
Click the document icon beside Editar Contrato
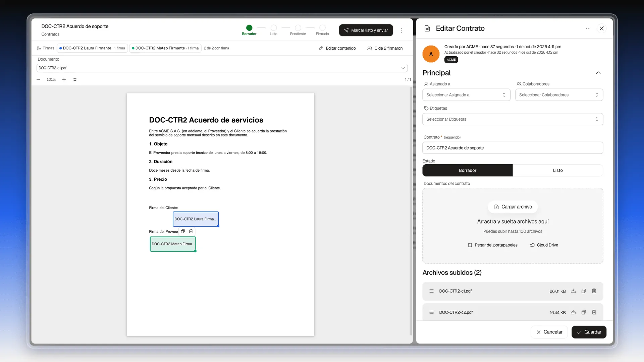click(427, 28)
